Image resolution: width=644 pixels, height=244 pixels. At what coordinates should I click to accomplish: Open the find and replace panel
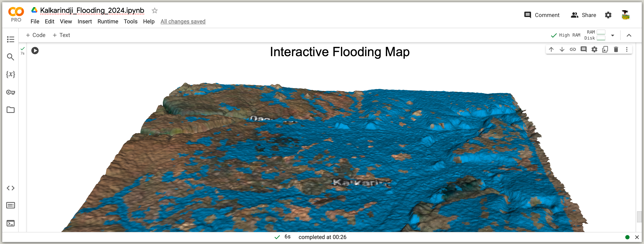pyautogui.click(x=11, y=57)
